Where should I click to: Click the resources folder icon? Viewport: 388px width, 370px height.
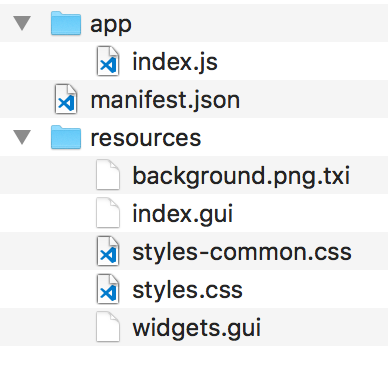tap(66, 137)
